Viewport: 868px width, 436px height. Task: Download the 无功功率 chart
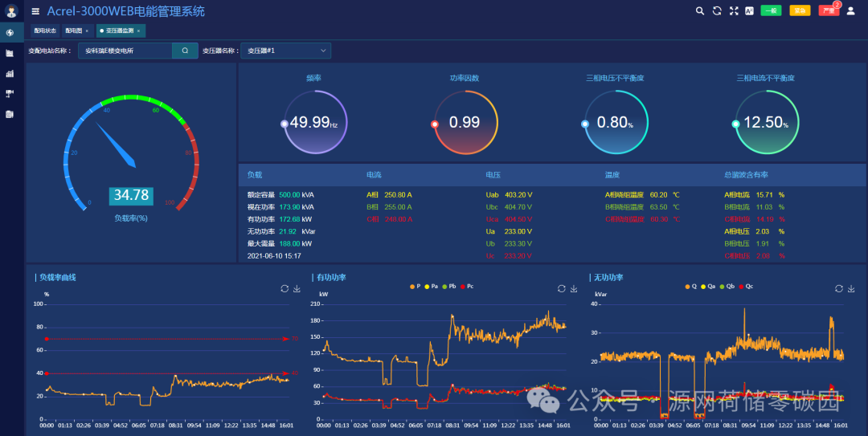[x=851, y=289]
